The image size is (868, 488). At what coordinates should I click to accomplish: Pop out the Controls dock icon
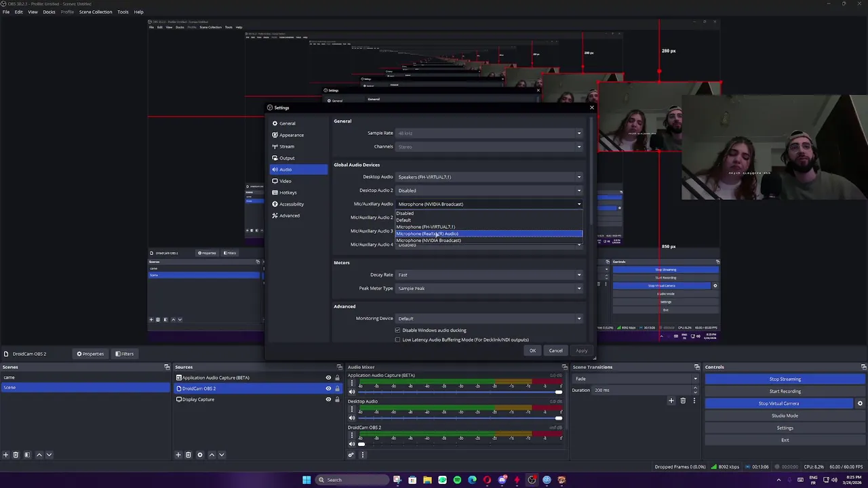(863, 367)
